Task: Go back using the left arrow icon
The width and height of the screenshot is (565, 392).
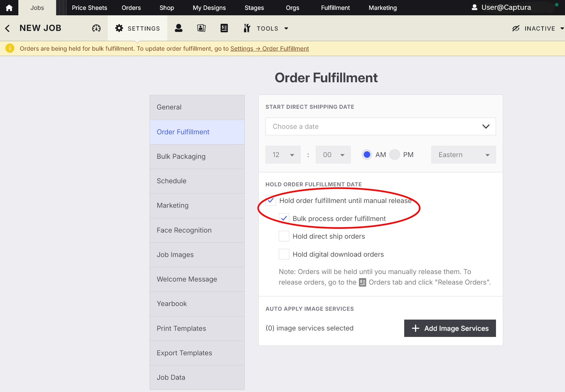Action: tap(7, 28)
